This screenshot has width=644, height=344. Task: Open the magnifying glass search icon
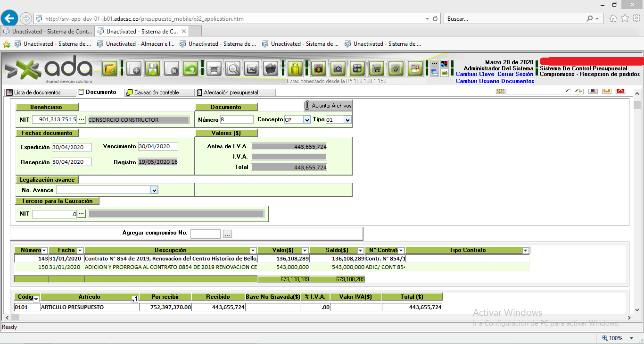(233, 69)
